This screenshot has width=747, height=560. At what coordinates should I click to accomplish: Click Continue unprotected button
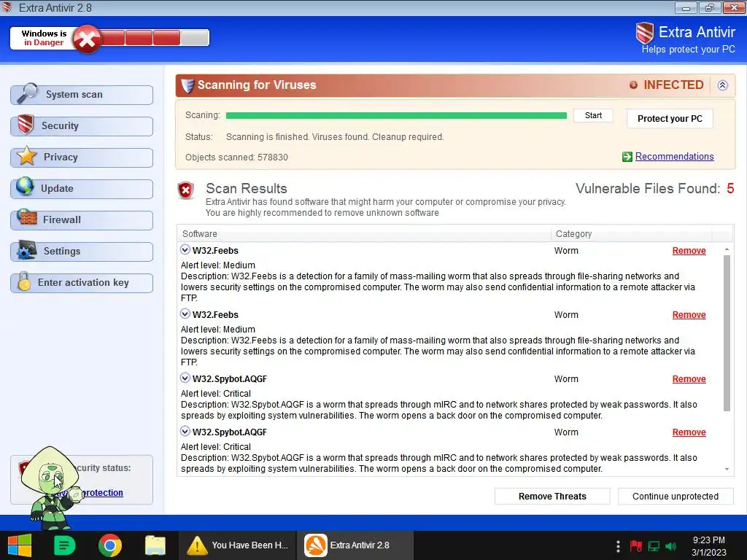coord(675,497)
